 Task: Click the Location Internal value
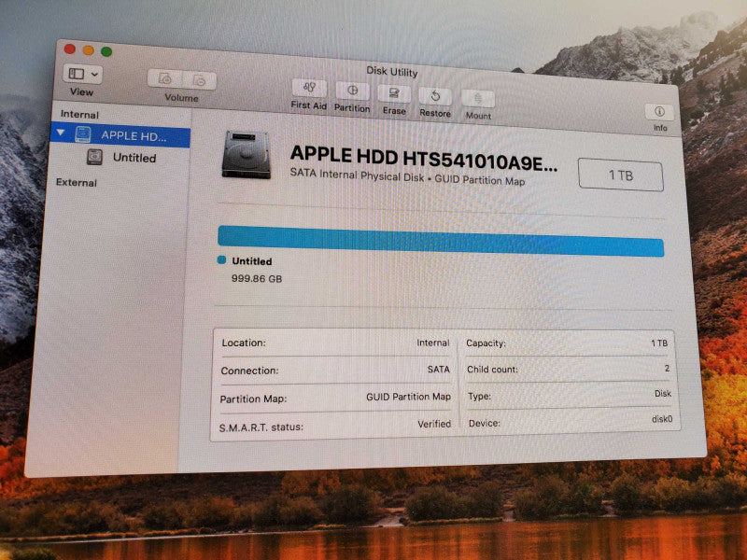(432, 343)
